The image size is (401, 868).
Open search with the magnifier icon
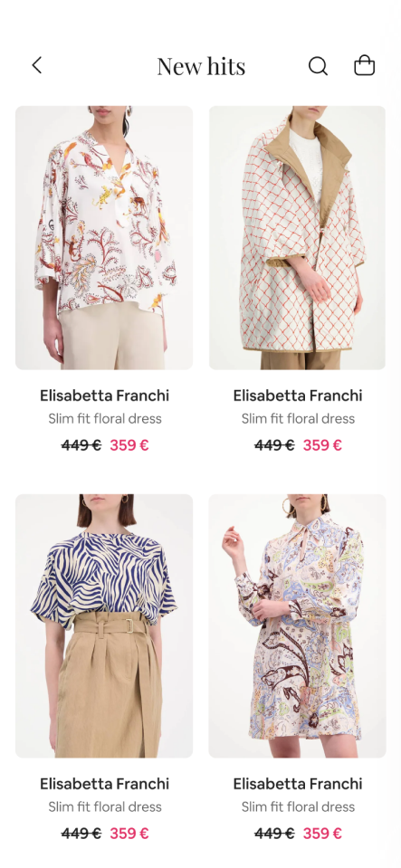318,66
